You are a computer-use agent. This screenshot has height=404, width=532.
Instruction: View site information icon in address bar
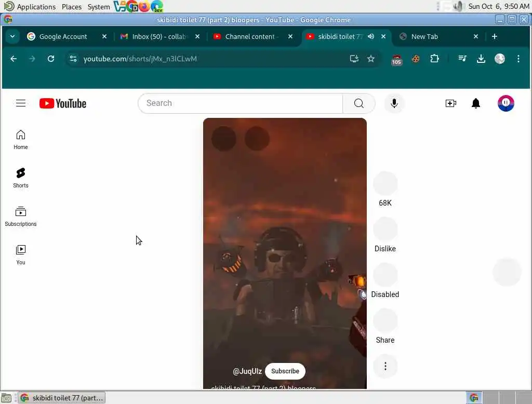73,59
